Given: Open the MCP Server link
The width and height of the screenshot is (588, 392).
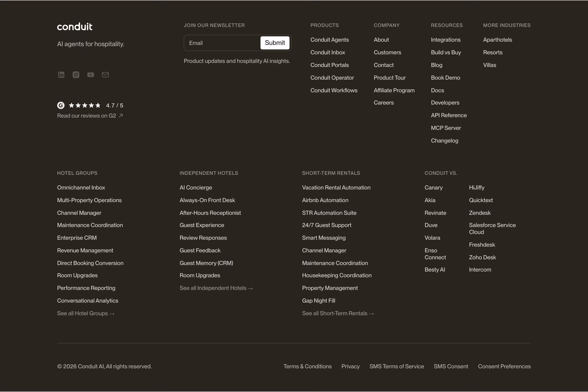Looking at the screenshot, I should [446, 128].
